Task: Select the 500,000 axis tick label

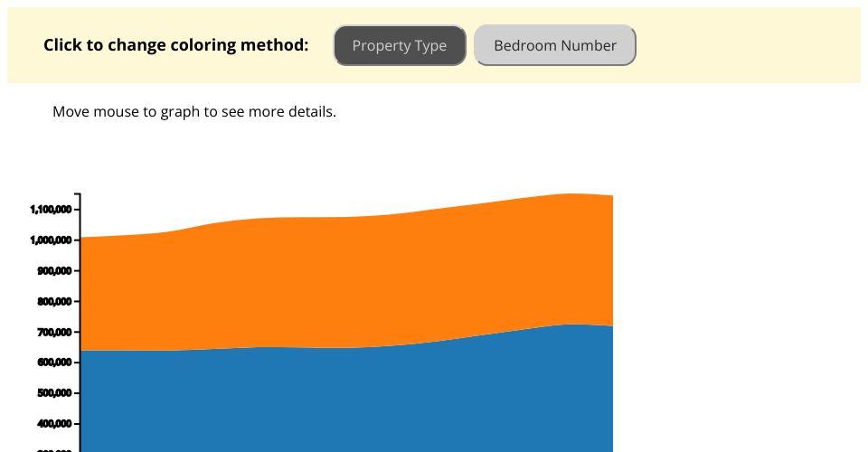Action: pos(54,394)
